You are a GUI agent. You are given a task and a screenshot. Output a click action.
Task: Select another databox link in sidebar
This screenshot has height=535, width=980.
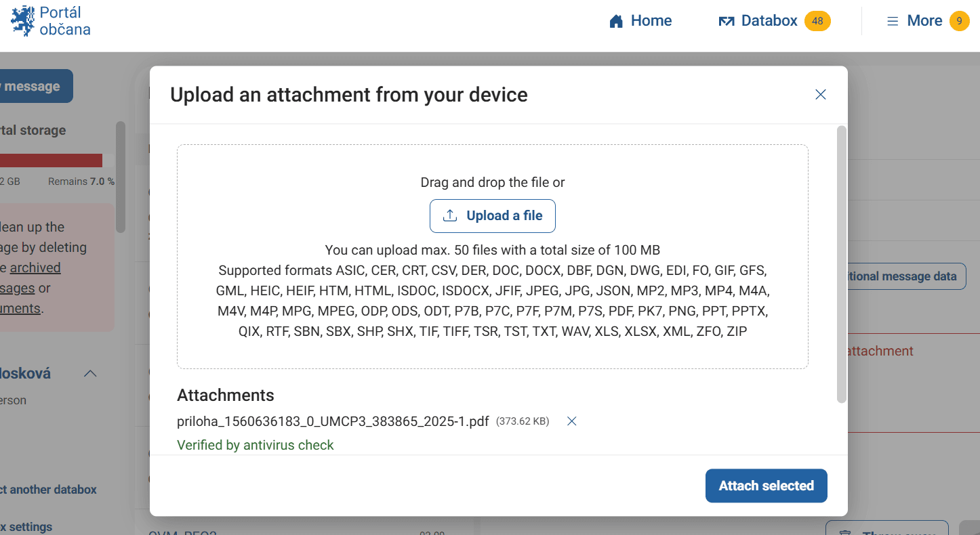47,490
